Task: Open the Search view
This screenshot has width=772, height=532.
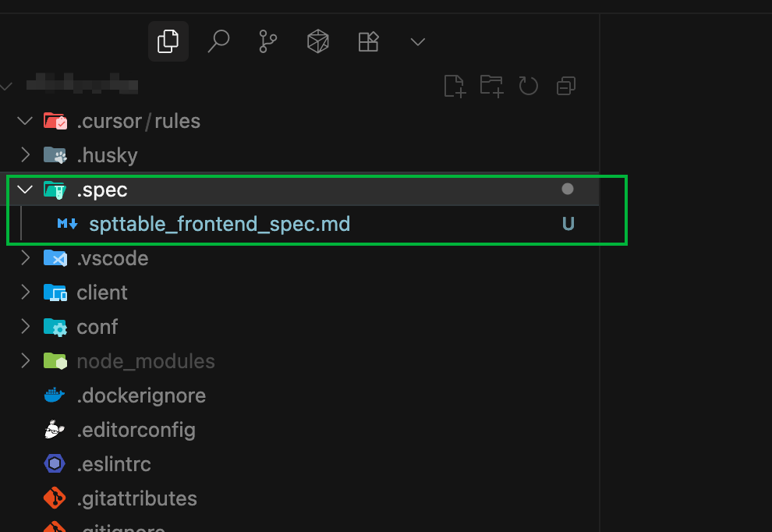Action: (218, 41)
